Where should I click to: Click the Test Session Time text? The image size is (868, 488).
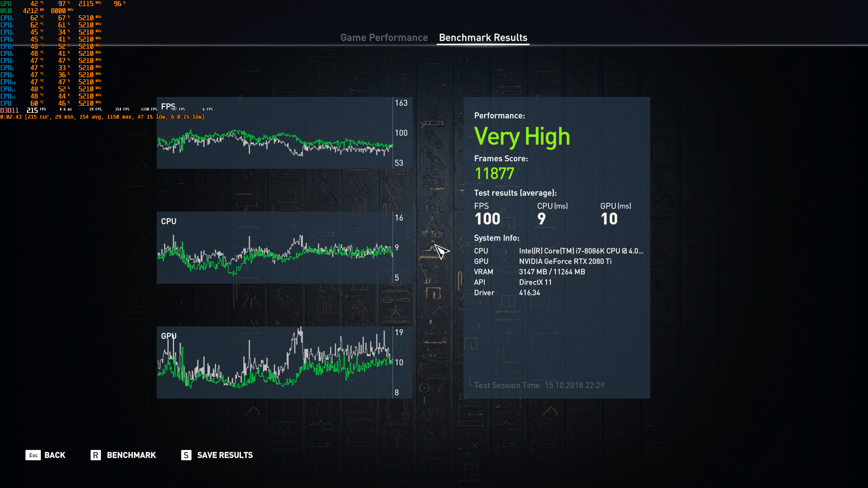[x=539, y=385]
